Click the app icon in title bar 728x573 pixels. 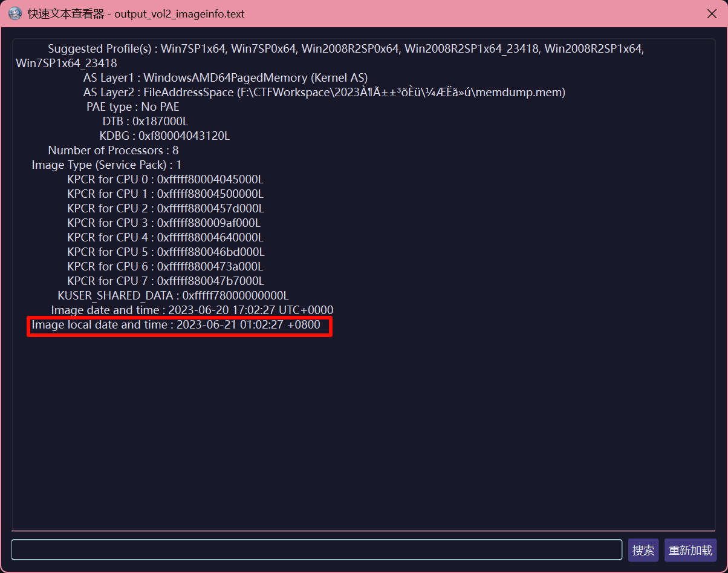15,13
